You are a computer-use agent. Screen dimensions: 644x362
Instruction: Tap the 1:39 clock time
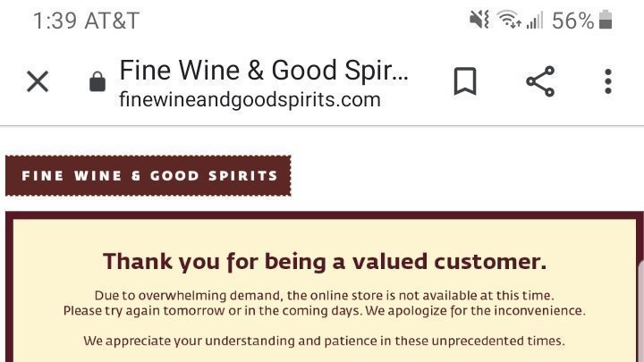(x=55, y=20)
